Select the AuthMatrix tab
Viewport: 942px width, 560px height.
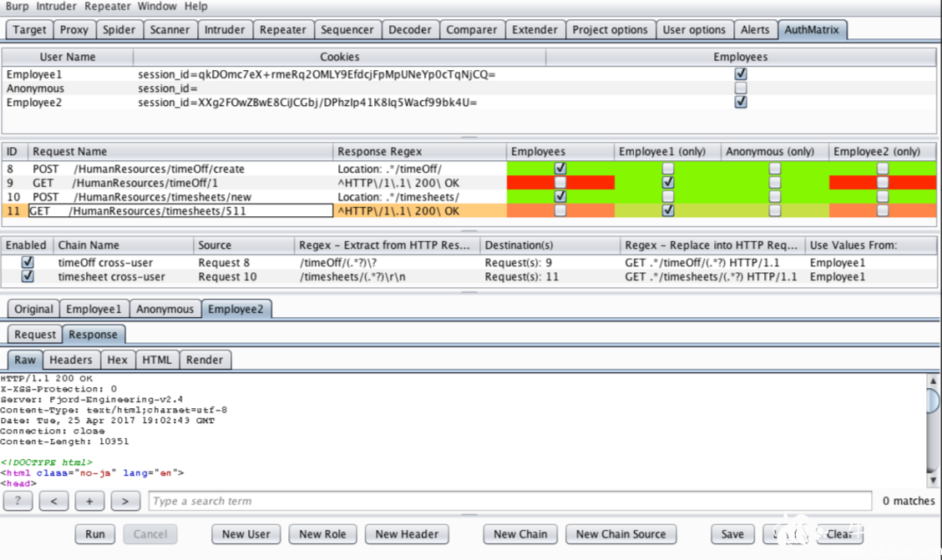pyautogui.click(x=812, y=29)
